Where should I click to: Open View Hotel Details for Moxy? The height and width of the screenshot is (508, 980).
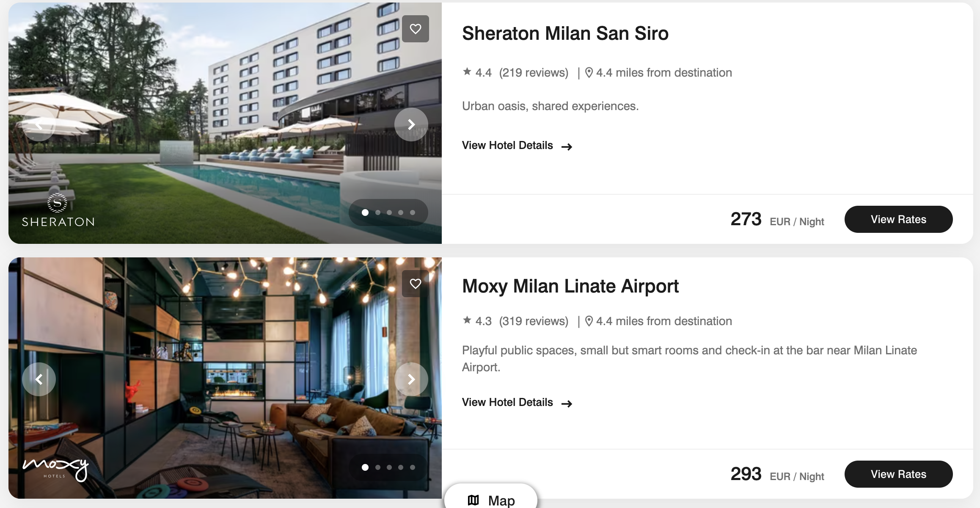517,403
